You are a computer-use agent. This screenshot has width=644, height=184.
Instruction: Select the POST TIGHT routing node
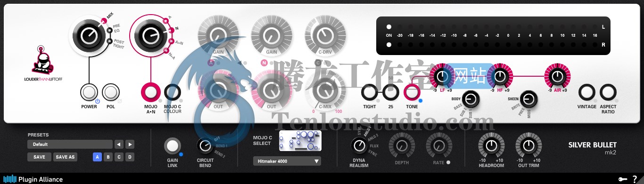click(x=109, y=41)
